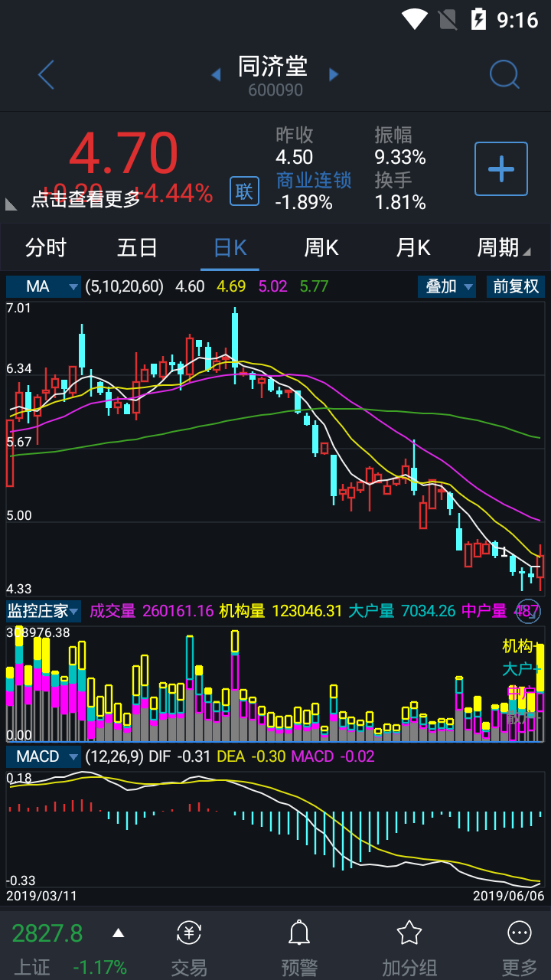The width and height of the screenshot is (551, 980).
Task: Tap the 4.70 current price
Action: pos(123,153)
